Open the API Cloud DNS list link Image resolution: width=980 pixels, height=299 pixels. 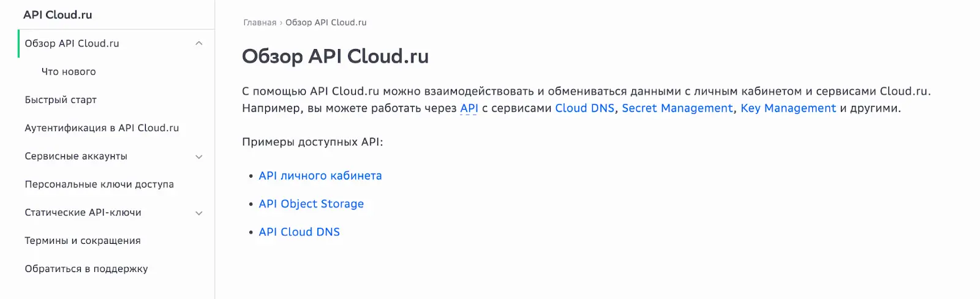[x=299, y=232]
